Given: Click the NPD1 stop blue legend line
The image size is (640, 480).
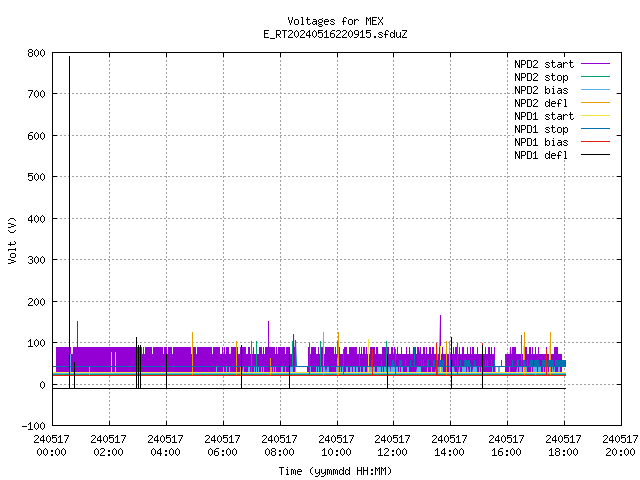Looking at the screenshot, I should (x=595, y=129).
